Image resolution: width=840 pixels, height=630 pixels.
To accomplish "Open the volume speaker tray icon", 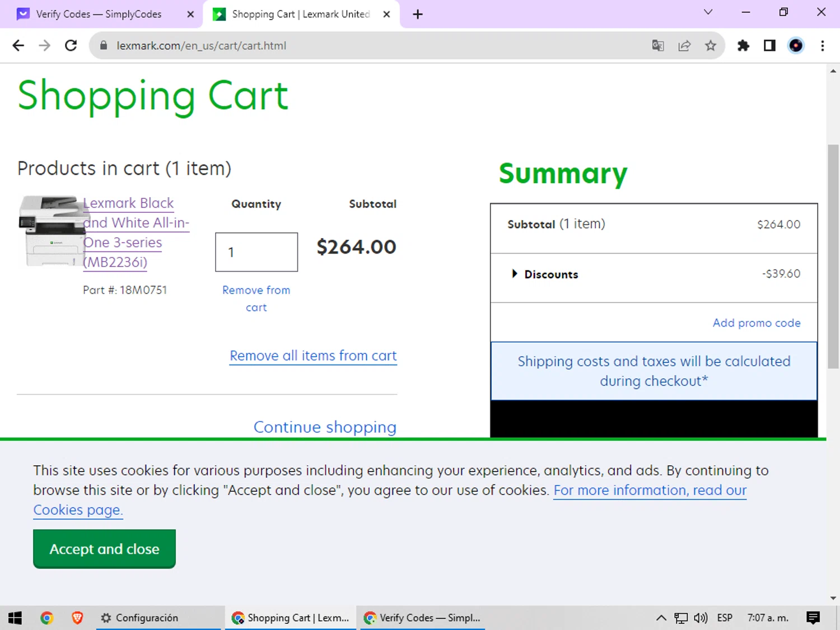I will click(x=701, y=618).
